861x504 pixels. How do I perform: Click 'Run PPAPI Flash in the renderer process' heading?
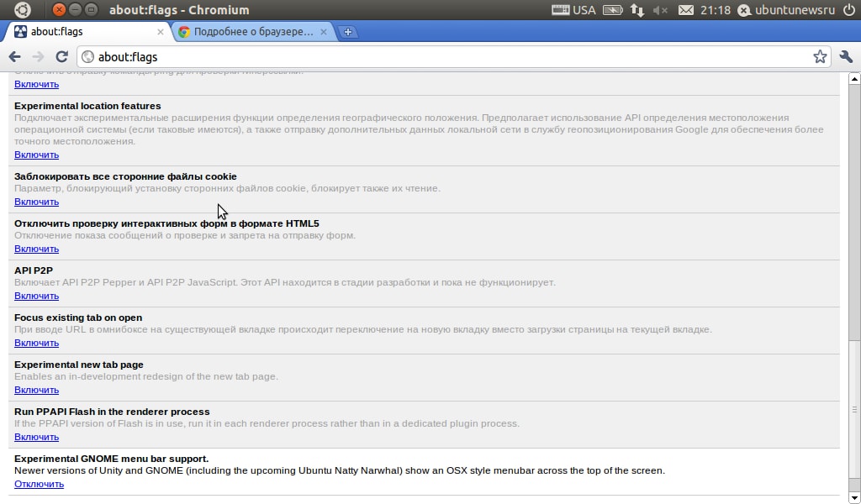[x=112, y=412]
